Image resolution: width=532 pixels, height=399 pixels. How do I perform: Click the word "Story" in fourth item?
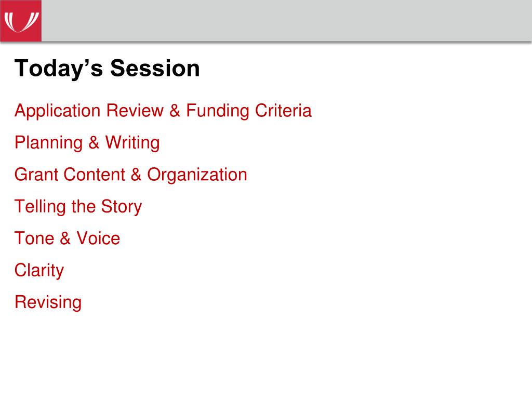[122, 207]
